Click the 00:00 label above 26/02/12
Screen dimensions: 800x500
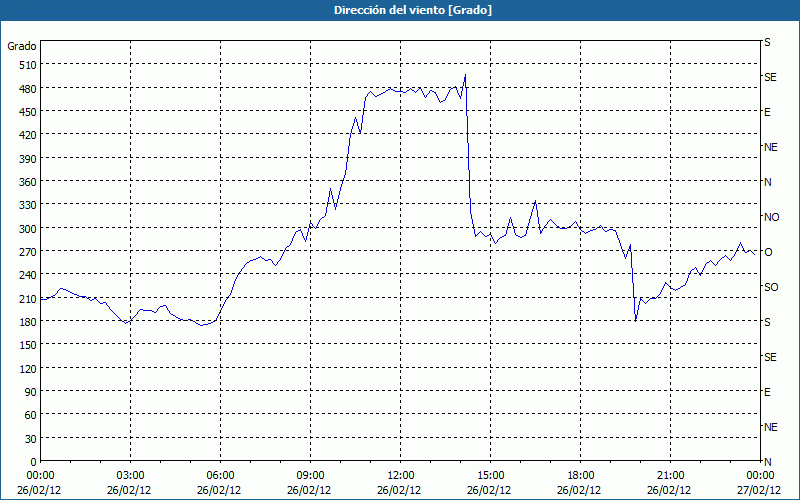click(40, 476)
